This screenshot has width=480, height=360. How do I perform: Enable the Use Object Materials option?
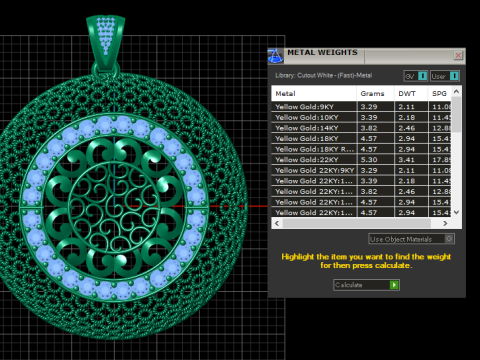coord(411,239)
